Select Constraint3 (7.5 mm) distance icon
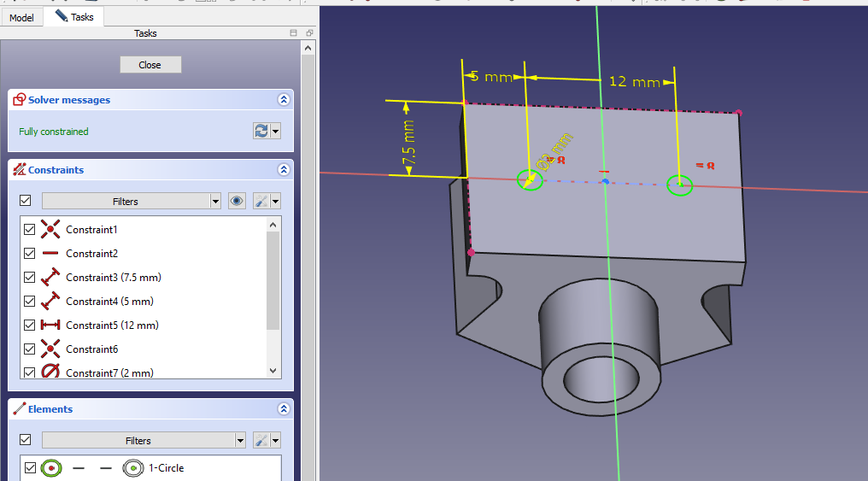The height and width of the screenshot is (481, 868). (50, 278)
